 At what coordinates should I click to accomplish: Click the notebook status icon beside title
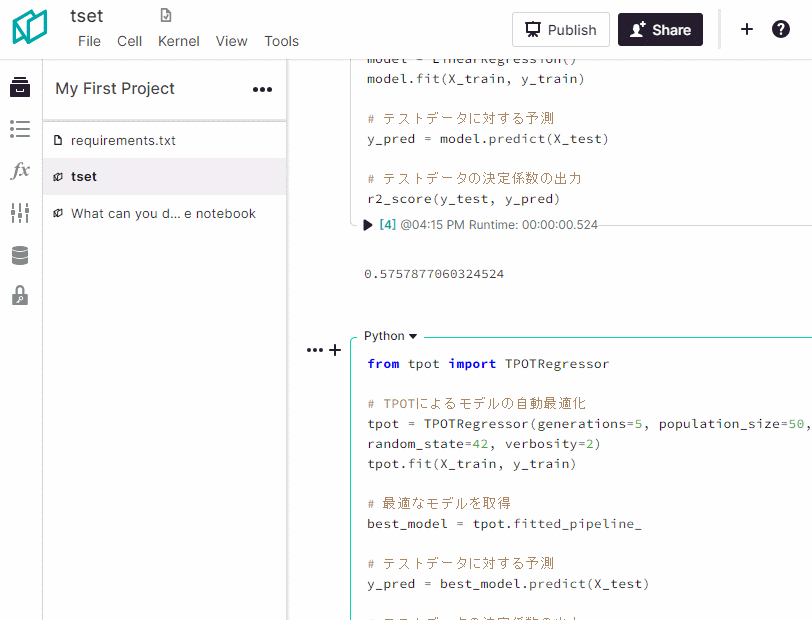click(x=166, y=15)
